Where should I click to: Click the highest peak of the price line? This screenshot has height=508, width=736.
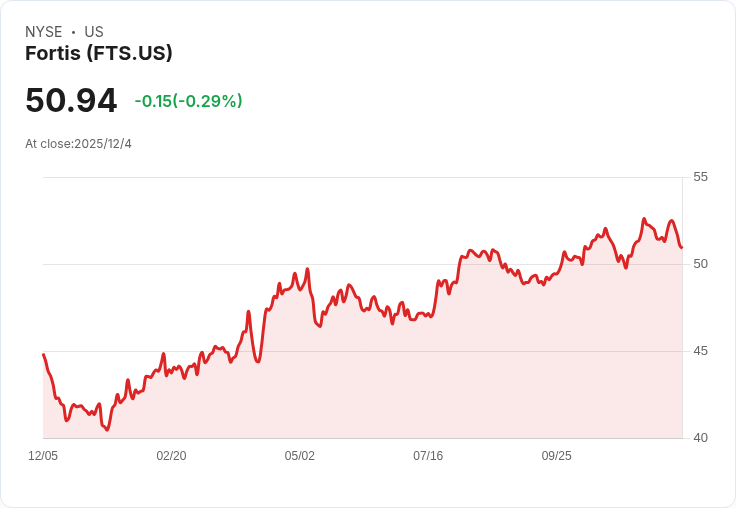click(x=644, y=219)
